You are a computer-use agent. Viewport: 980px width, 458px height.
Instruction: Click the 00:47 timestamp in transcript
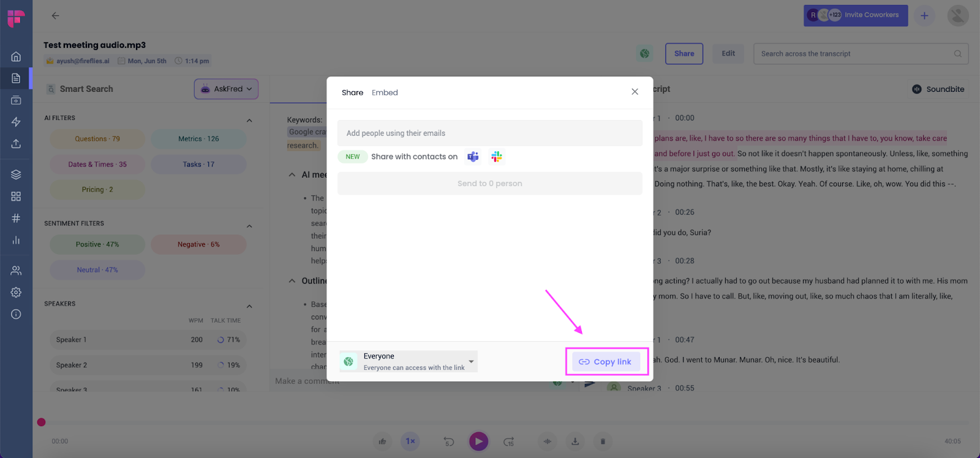685,340
